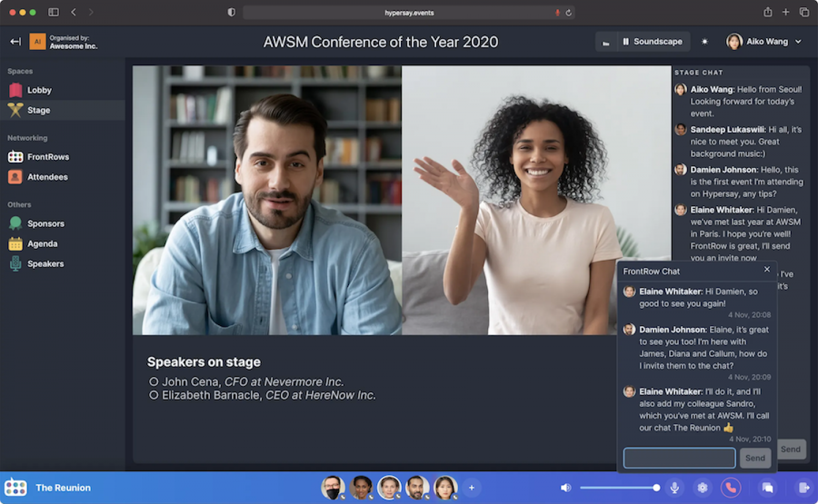The width and height of the screenshot is (818, 504).
Task: Click The Reunion FrontRow grid icon
Action: [15, 488]
